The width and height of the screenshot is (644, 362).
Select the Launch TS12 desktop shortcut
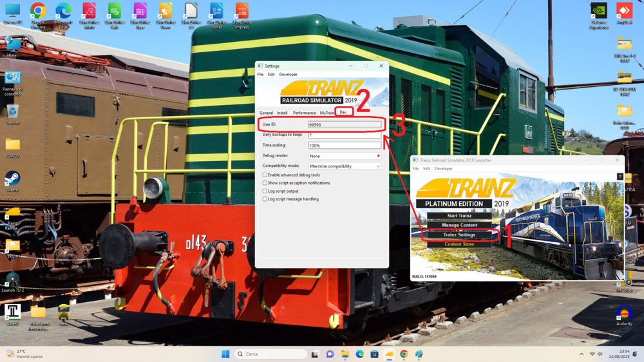click(x=12, y=283)
